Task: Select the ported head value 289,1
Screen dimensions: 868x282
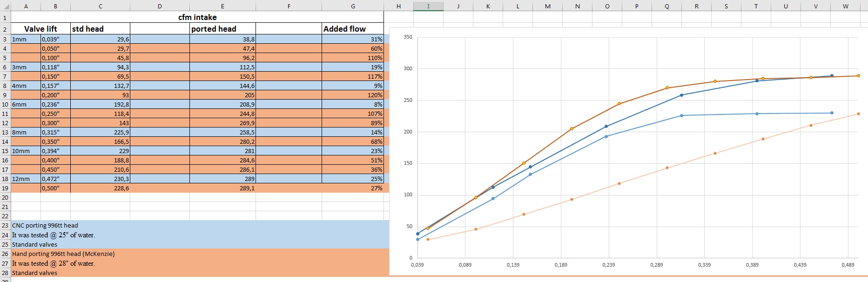Action: click(x=222, y=188)
